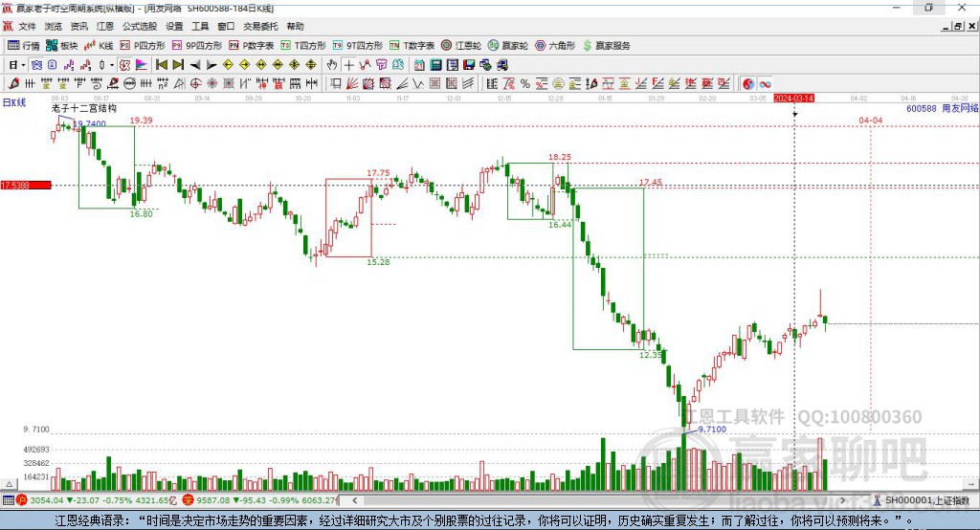Open the 公式选股 menu
Image resolution: width=980 pixels, height=530 pixels.
(140, 26)
